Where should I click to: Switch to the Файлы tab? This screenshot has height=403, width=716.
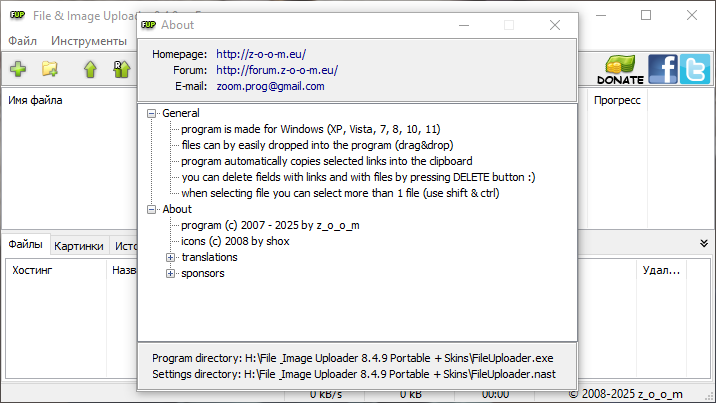pos(26,245)
